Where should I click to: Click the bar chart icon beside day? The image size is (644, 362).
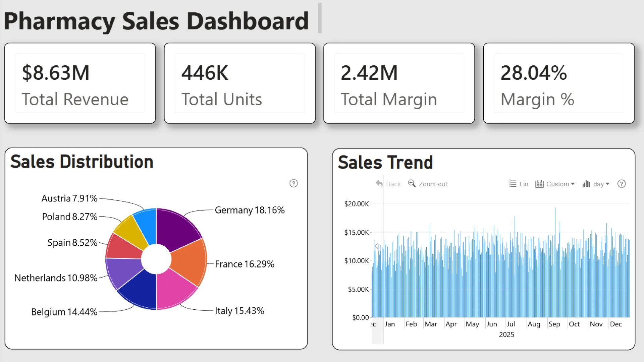point(586,184)
